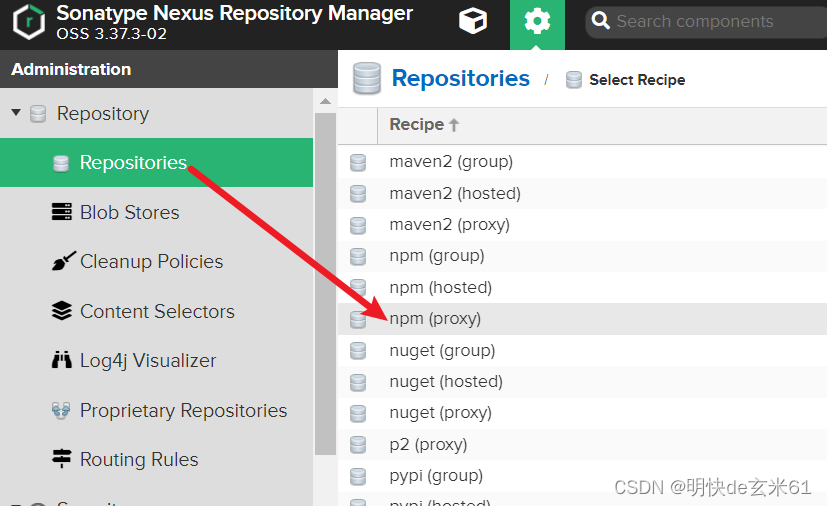Select the npm (hosted) recipe

[x=440, y=288]
